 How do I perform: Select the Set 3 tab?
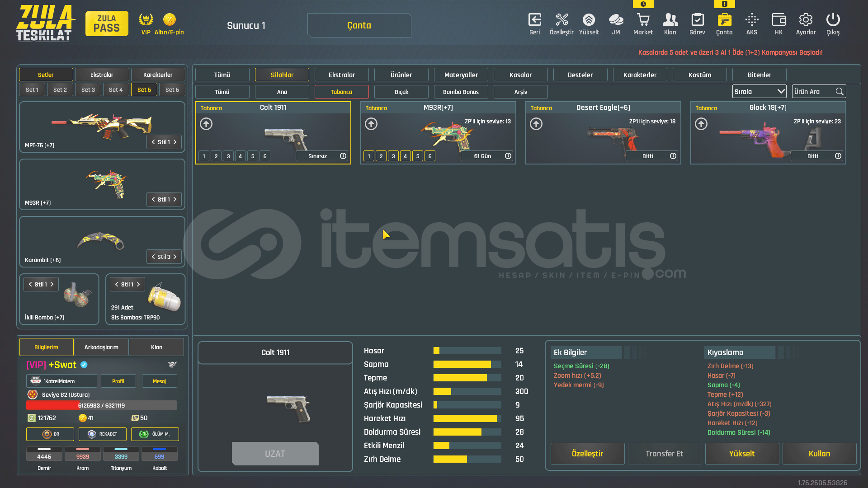click(x=88, y=89)
